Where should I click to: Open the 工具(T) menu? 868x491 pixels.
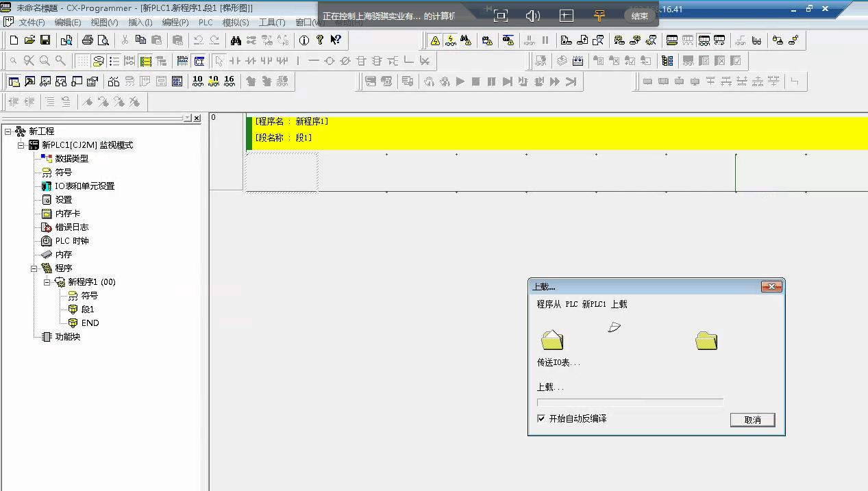(271, 23)
